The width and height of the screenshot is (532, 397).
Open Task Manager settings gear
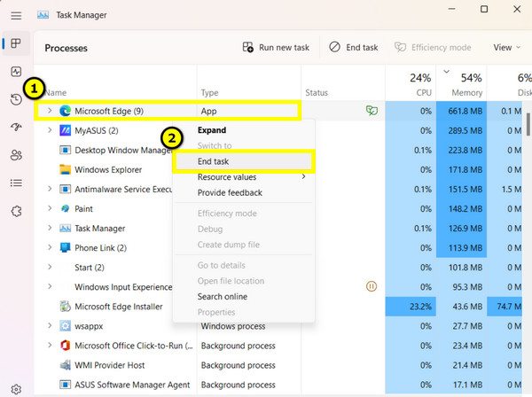pos(16,389)
